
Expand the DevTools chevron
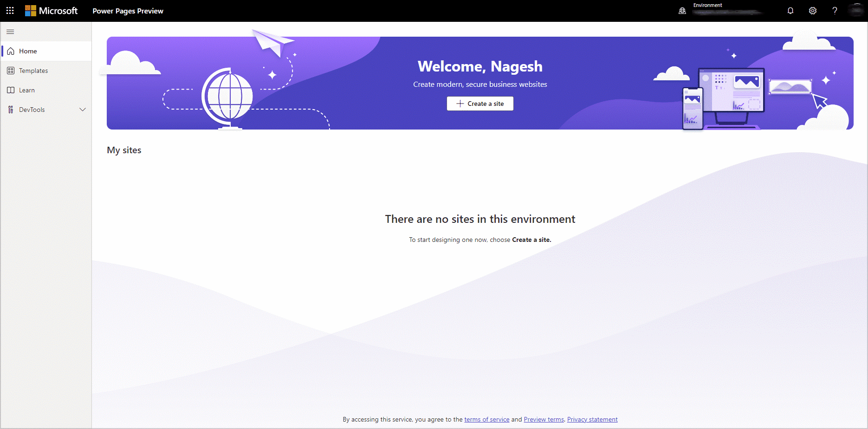pyautogui.click(x=83, y=110)
